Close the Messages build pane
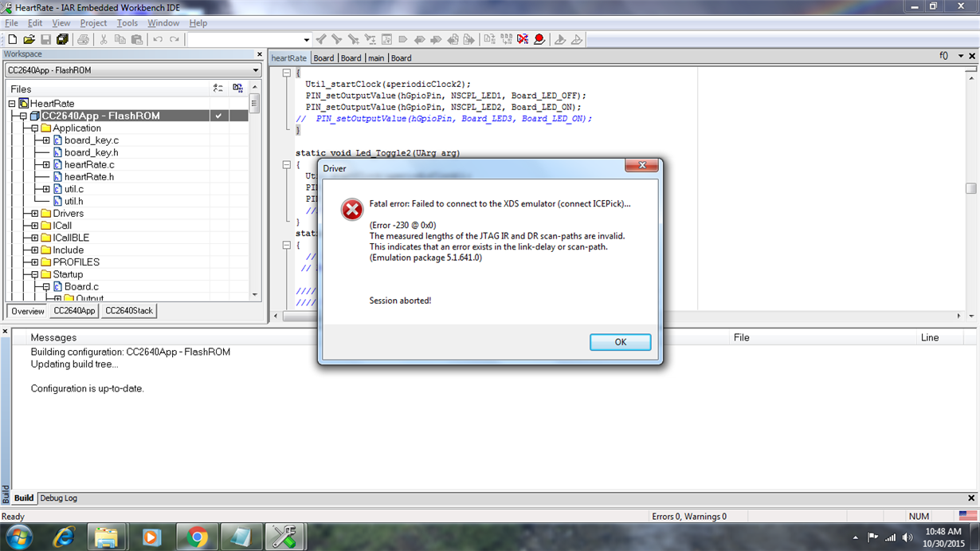 click(x=6, y=331)
